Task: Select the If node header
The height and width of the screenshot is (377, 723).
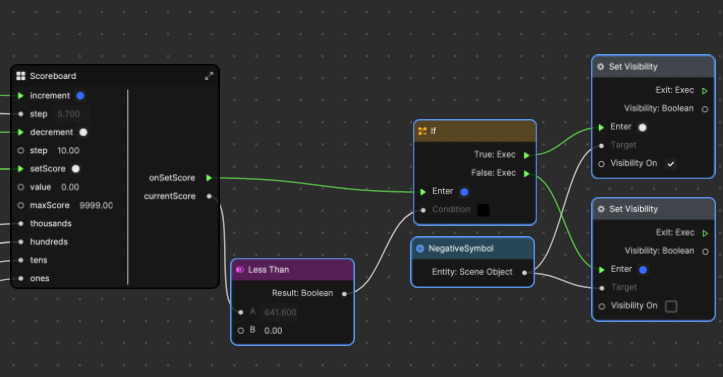Action: tap(475, 131)
